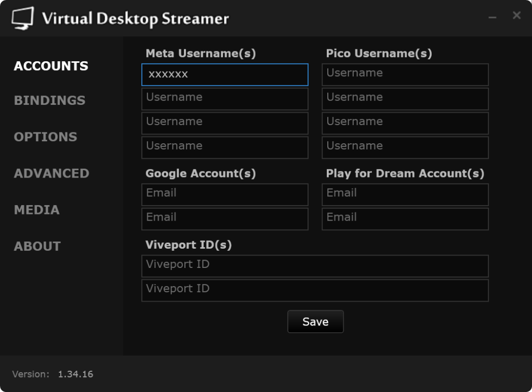Image resolution: width=532 pixels, height=392 pixels.
Task: Focus the first Google Account email field
Action: tap(224, 195)
